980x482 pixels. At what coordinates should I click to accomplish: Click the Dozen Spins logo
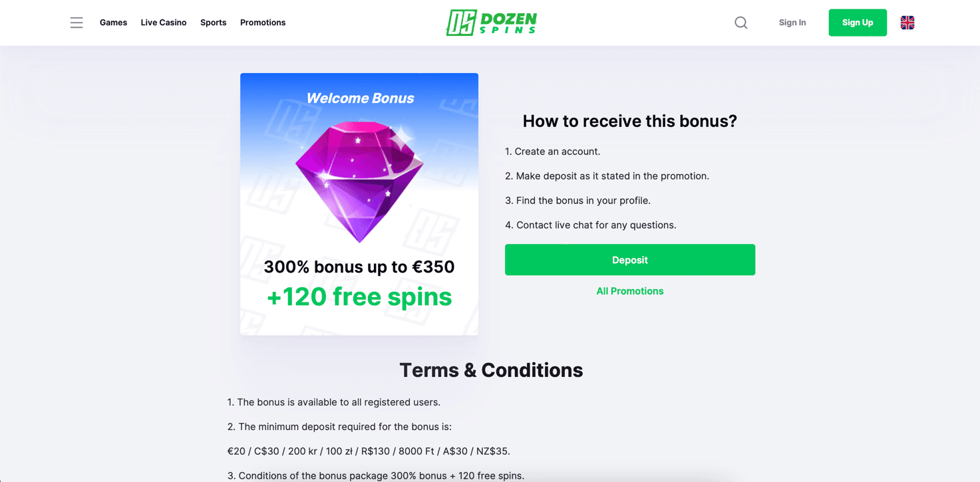(x=491, y=23)
